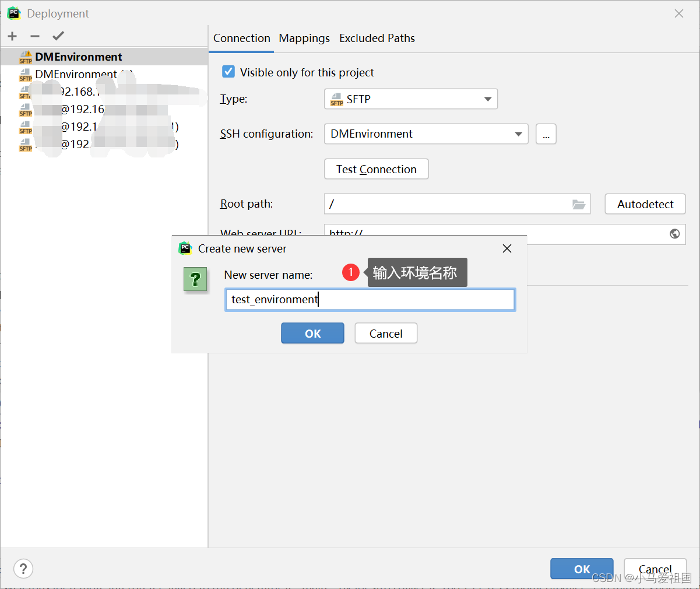Click the open-in-browser globe icon
This screenshot has height=589, width=700.
click(674, 234)
